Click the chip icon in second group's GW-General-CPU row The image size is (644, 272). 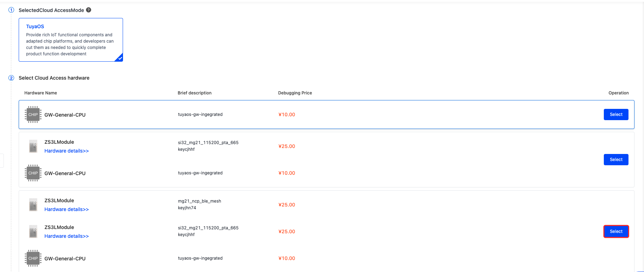(33, 173)
